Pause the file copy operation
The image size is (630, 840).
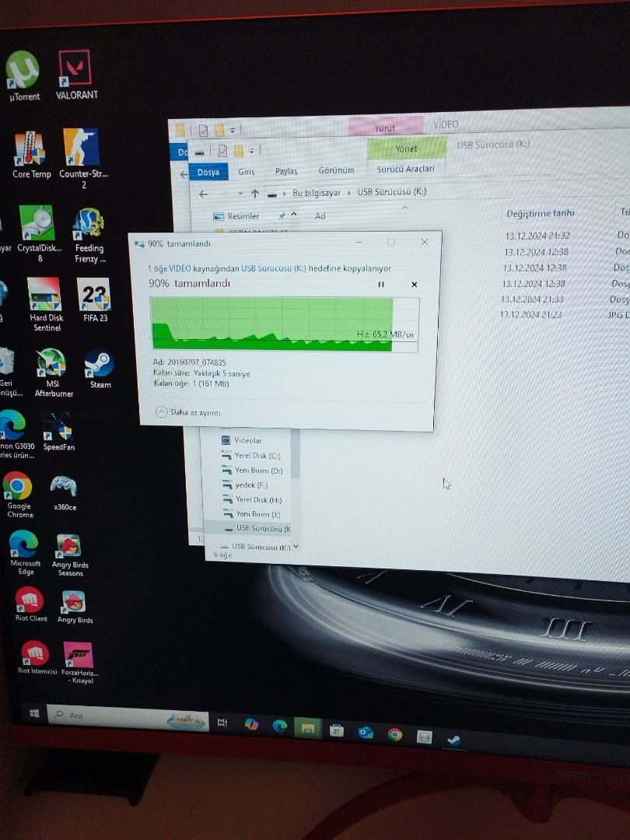[381, 285]
